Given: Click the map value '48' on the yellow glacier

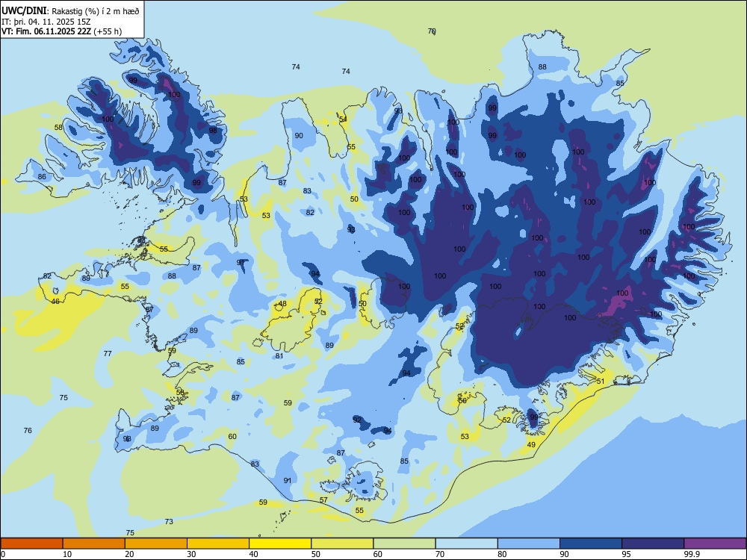Looking at the screenshot, I should [x=282, y=304].
